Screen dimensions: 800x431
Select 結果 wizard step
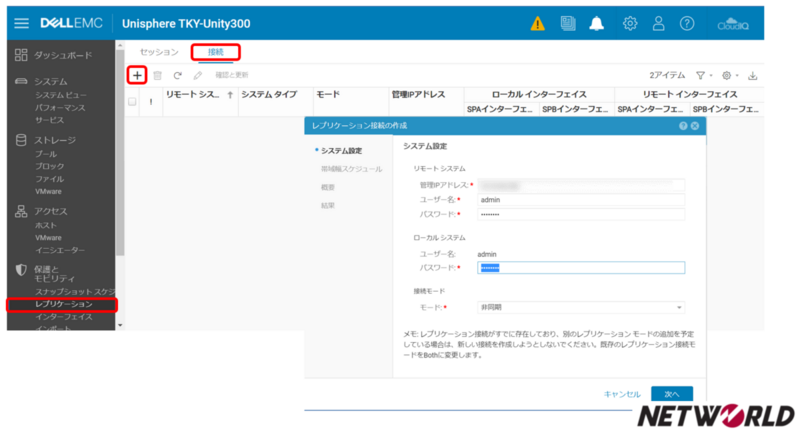pyautogui.click(x=328, y=206)
